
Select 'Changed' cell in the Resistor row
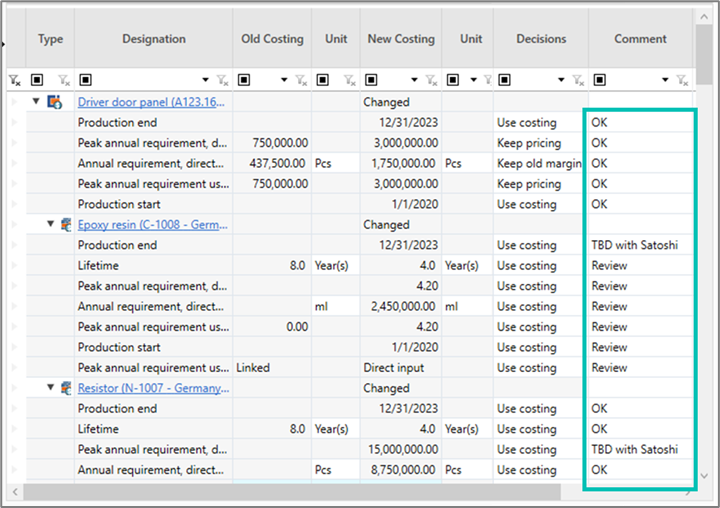coord(401,388)
